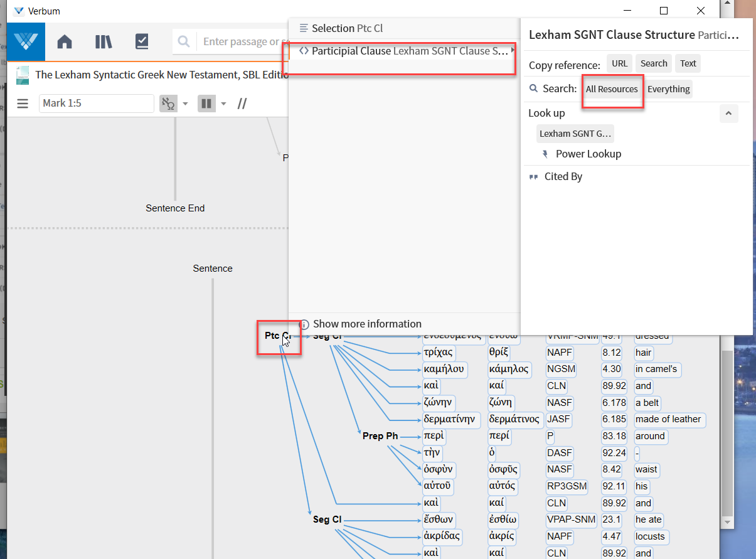The width and height of the screenshot is (756, 559).
Task: Click the Lexham SGNT book cover icon
Action: pos(23,75)
